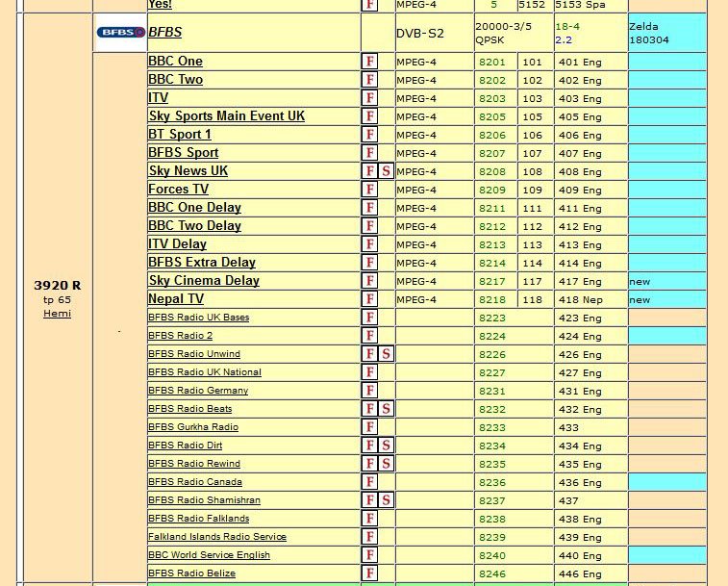Viewport: 728px width, 586px height.
Task: Follow the Hemi beam link
Action: pyautogui.click(x=57, y=314)
